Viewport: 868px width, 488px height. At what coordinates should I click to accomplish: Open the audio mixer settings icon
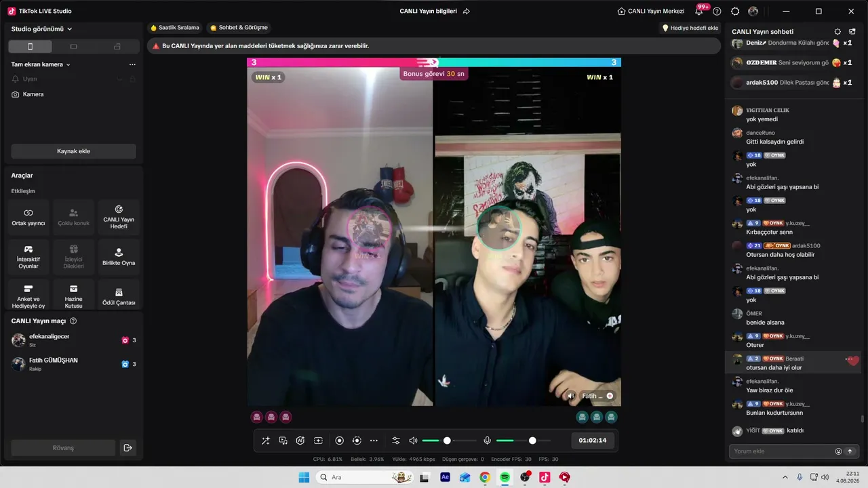click(x=396, y=441)
